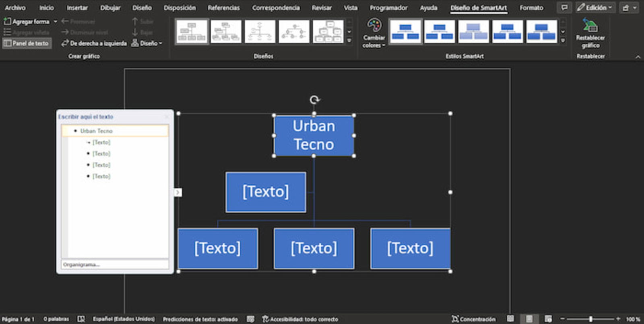Open the Cambiar colores palette
This screenshot has height=324, width=644.
coord(374,34)
